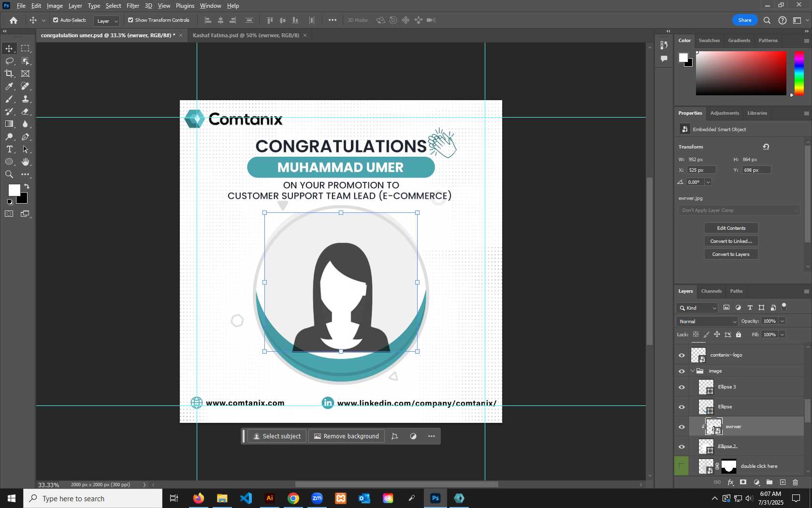Select the Ellipse shape tool

coord(9,162)
